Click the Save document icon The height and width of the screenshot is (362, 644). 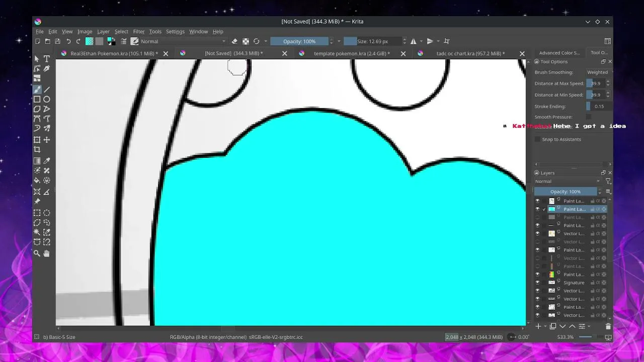pyautogui.click(x=57, y=41)
